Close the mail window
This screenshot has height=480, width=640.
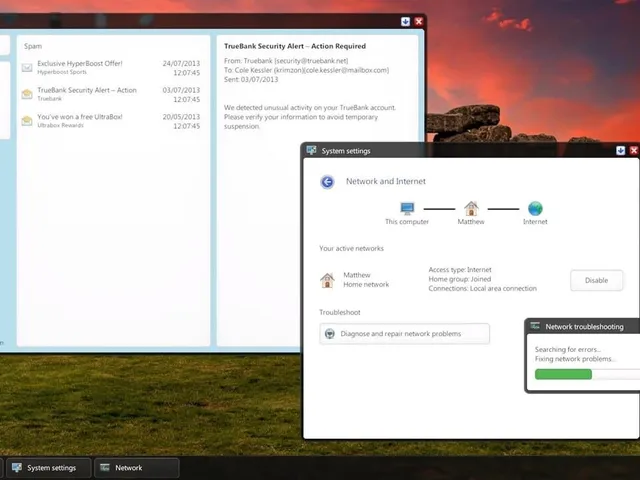[419, 21]
